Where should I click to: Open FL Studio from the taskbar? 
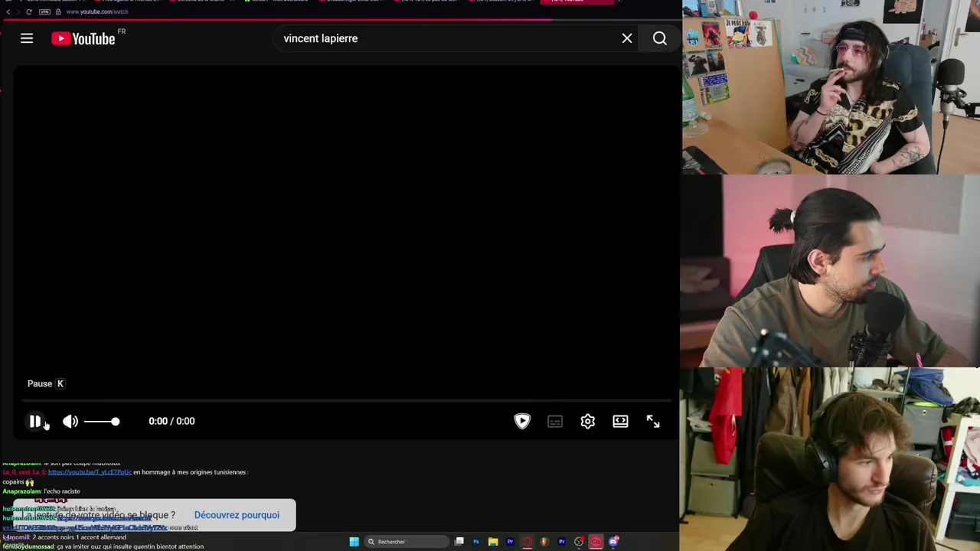point(544,542)
